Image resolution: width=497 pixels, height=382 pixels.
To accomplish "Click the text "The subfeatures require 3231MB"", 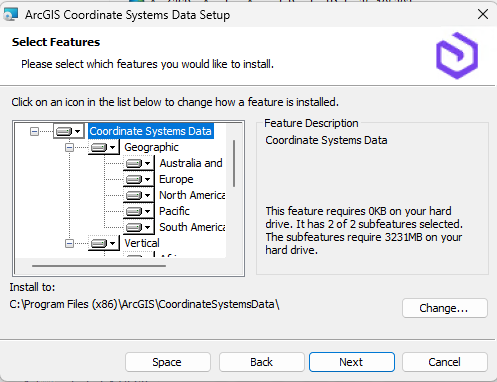I will (344, 237).
